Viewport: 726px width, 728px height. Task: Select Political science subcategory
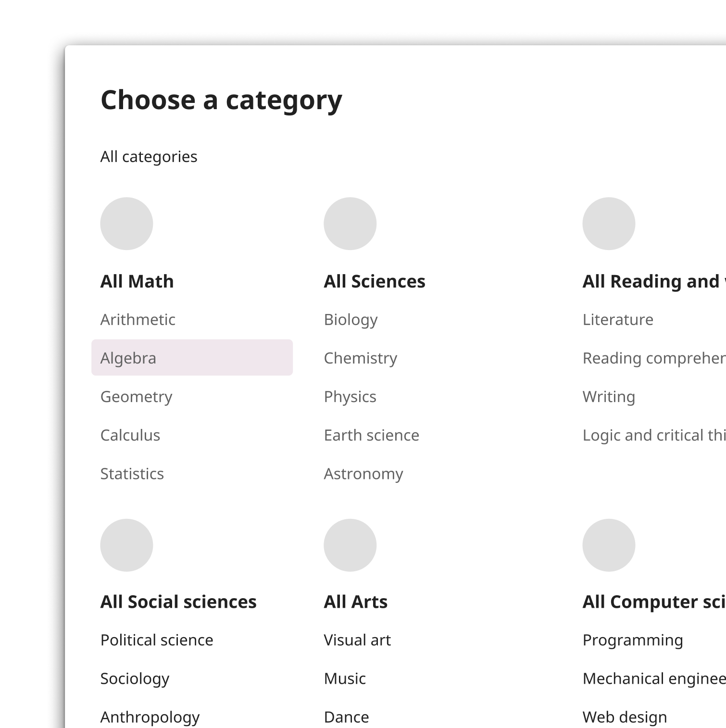pos(157,640)
